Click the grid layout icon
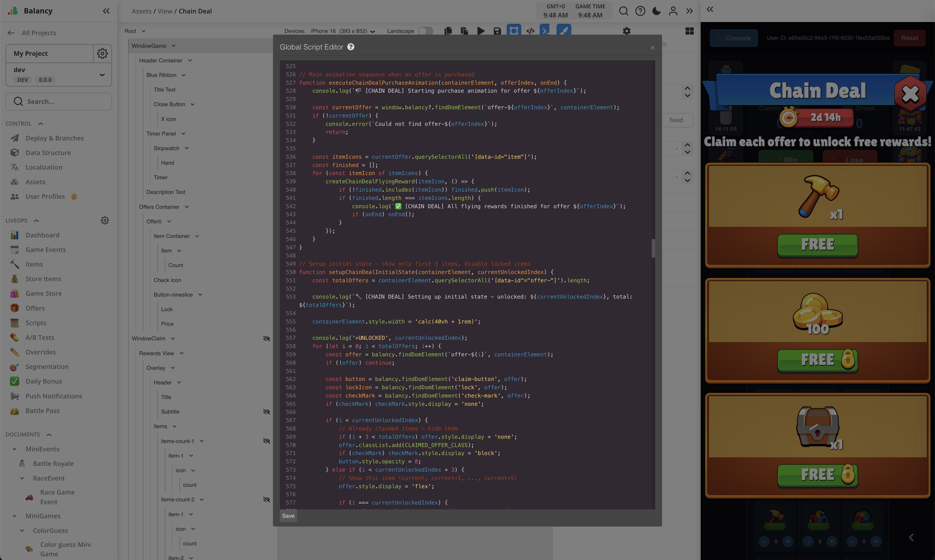The height and width of the screenshot is (560, 935). click(689, 31)
